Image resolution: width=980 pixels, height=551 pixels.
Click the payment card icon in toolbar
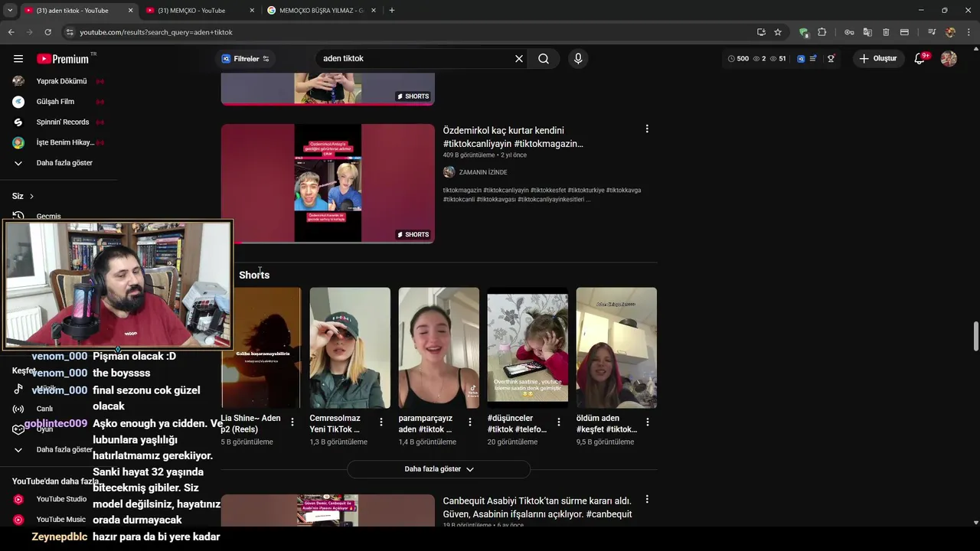pyautogui.click(x=904, y=32)
